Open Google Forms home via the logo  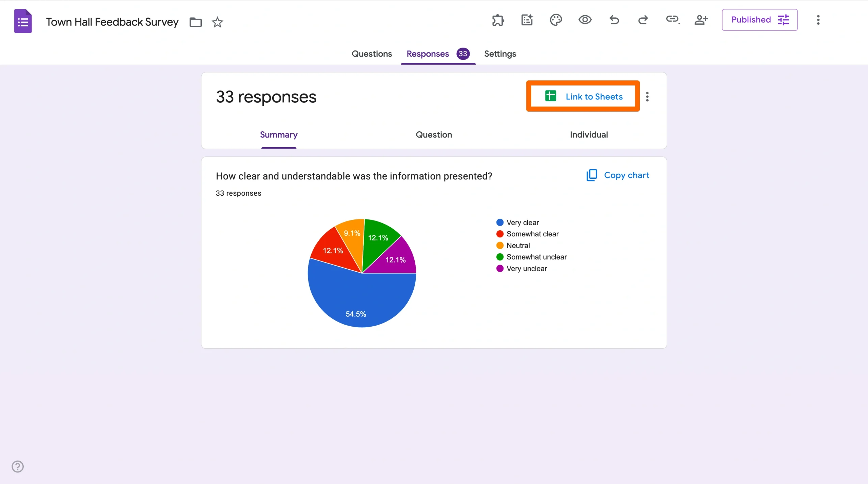(x=22, y=21)
